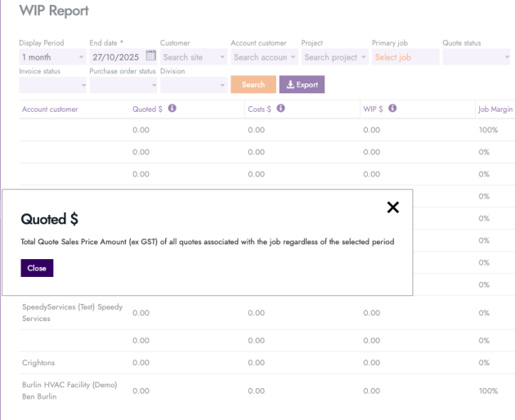
Task: Export the WIP report
Action: (x=302, y=84)
